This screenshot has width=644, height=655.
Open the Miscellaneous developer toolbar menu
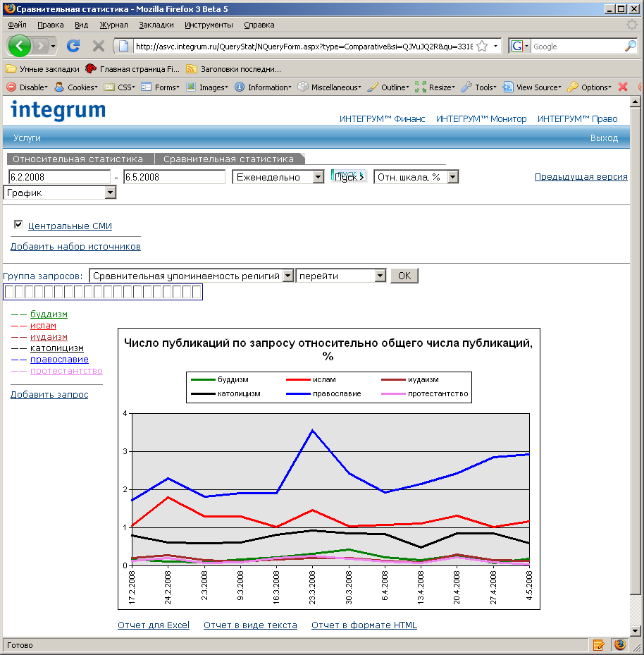click(329, 87)
